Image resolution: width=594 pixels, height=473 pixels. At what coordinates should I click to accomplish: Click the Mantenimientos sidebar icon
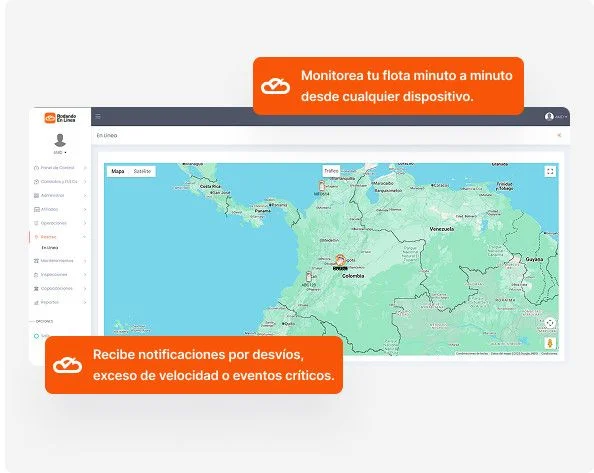click(x=36, y=261)
